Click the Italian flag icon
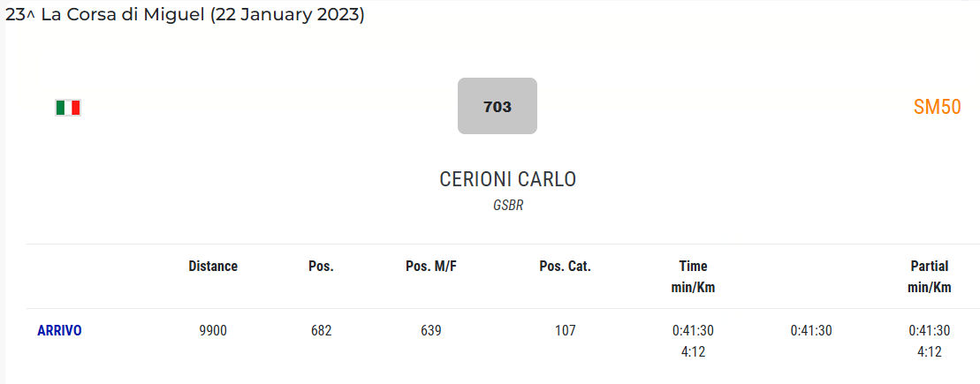 click(x=68, y=108)
